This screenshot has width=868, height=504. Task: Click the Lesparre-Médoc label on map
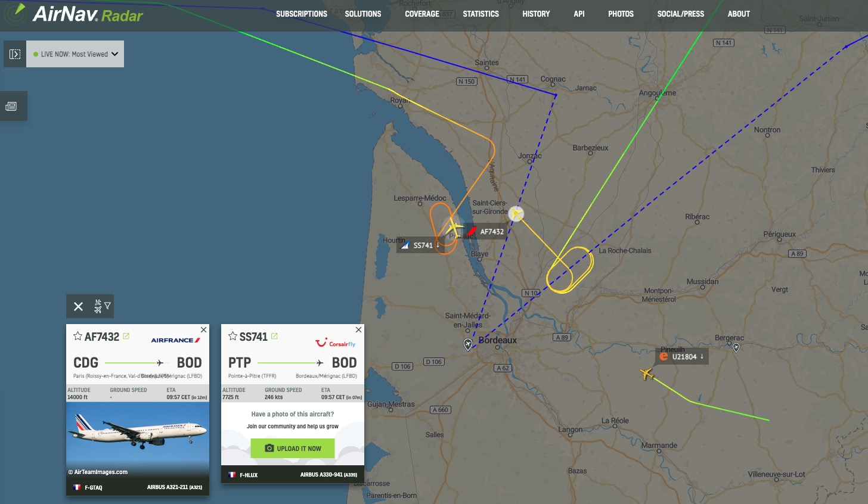[x=420, y=198]
